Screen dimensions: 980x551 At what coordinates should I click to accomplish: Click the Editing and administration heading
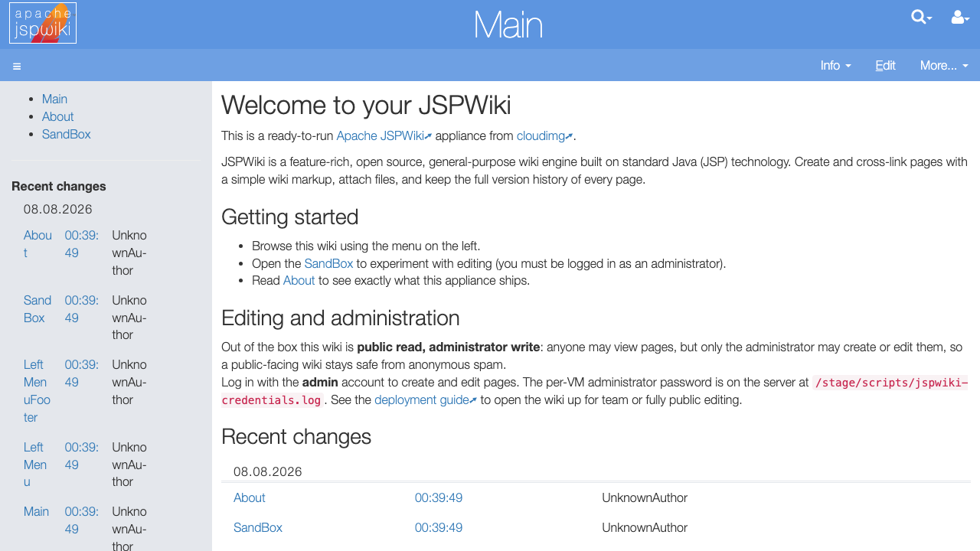tap(340, 318)
